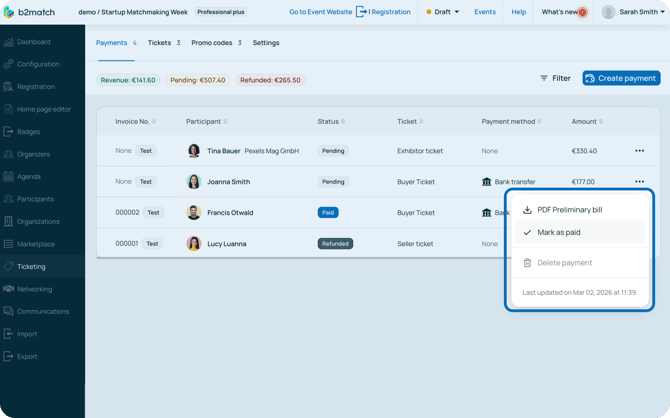Sort table by Amount column
The image size is (670, 418).
pos(587,121)
